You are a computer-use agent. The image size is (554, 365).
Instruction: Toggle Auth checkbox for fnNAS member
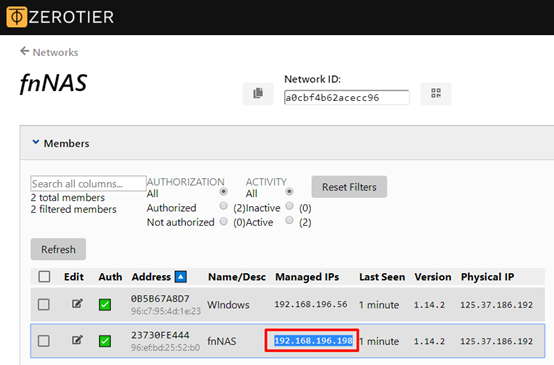coord(105,341)
